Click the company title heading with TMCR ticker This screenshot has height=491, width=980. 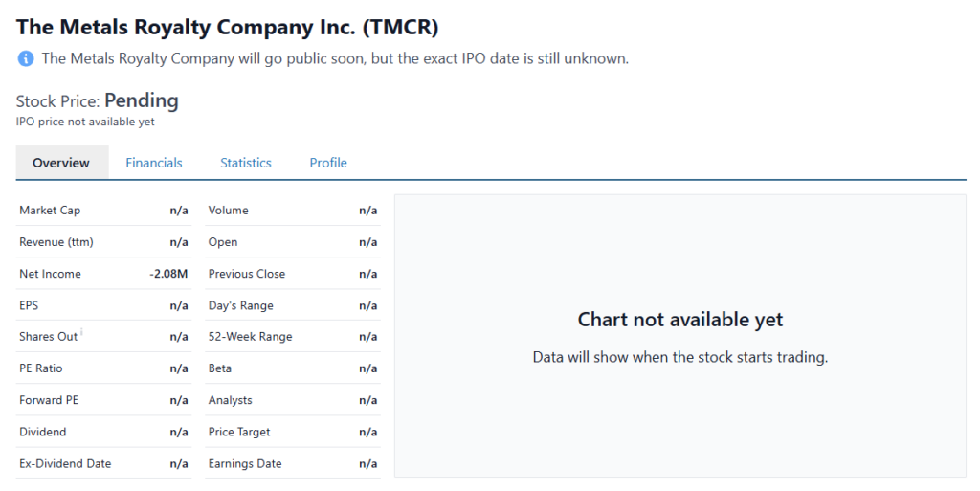pyautogui.click(x=228, y=27)
